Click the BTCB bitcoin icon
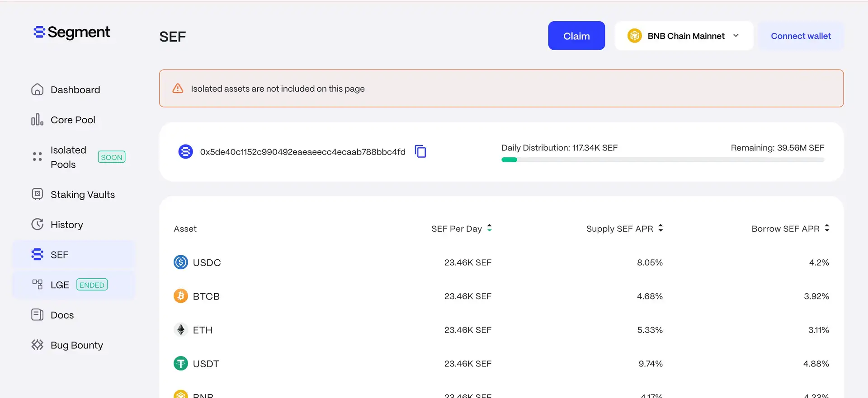The width and height of the screenshot is (868, 398). click(x=181, y=296)
